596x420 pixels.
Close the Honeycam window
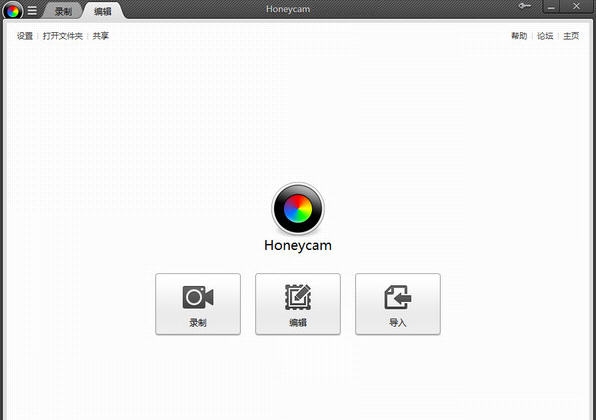pos(577,6)
